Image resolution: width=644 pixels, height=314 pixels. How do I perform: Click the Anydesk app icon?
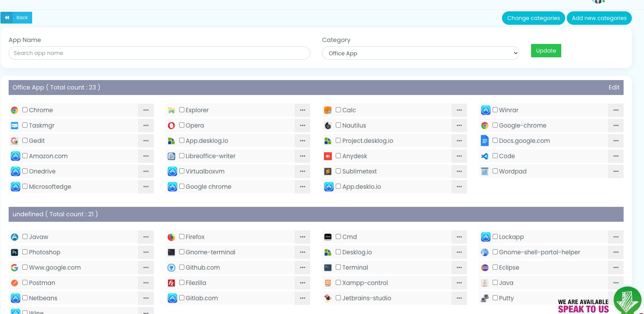coord(328,156)
